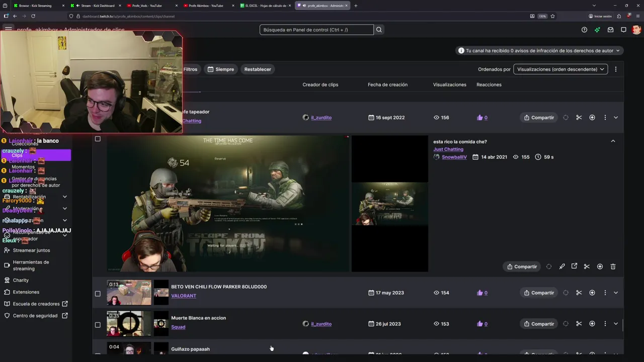
Task: Open the whispers chat bubble icon in header
Action: point(623,30)
